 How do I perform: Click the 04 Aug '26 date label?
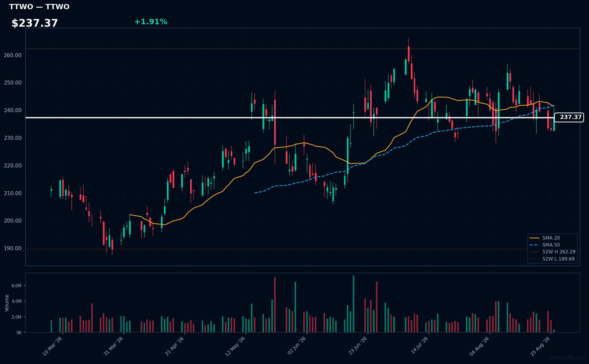(x=479, y=346)
